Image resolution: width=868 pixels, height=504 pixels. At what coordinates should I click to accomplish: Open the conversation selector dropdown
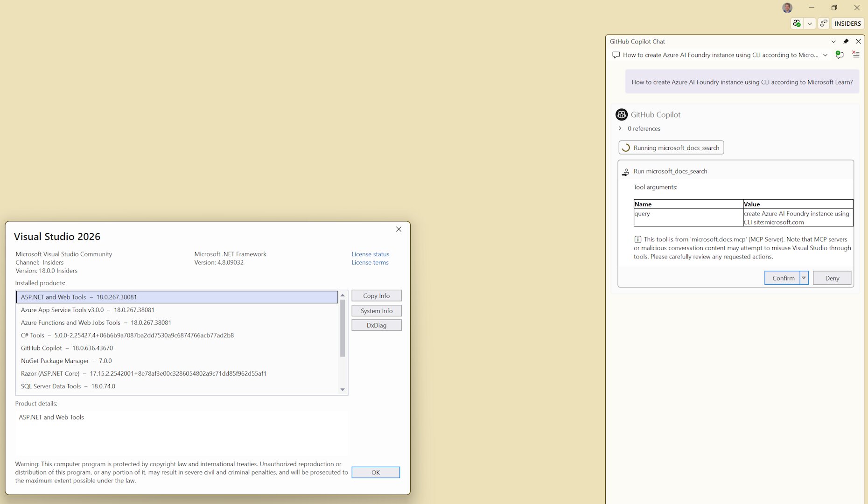(826, 55)
